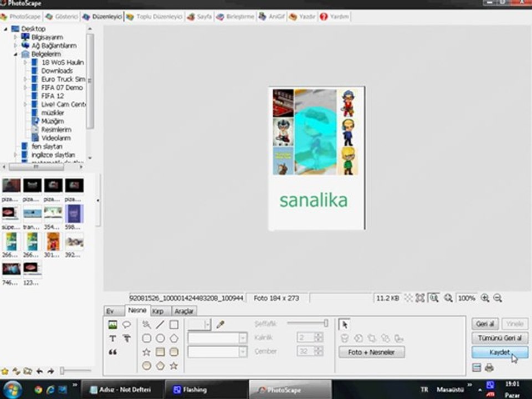
Task: Select the filled pentagon shape tool
Action: pos(160,365)
